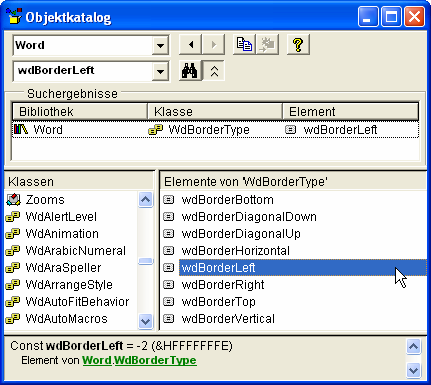This screenshot has width=431, height=385.
Task: Click the go back arrow button
Action: pos(191,44)
